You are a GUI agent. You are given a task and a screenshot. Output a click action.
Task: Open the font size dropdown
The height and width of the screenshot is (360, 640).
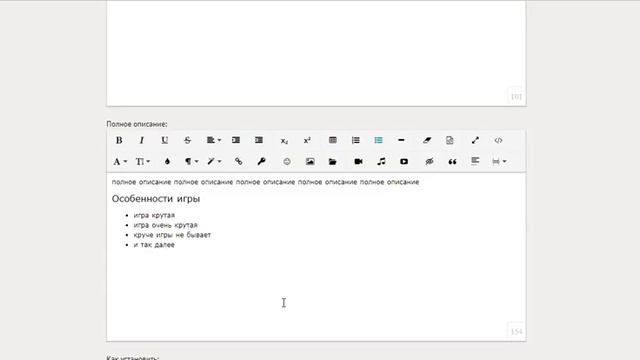[142, 162]
